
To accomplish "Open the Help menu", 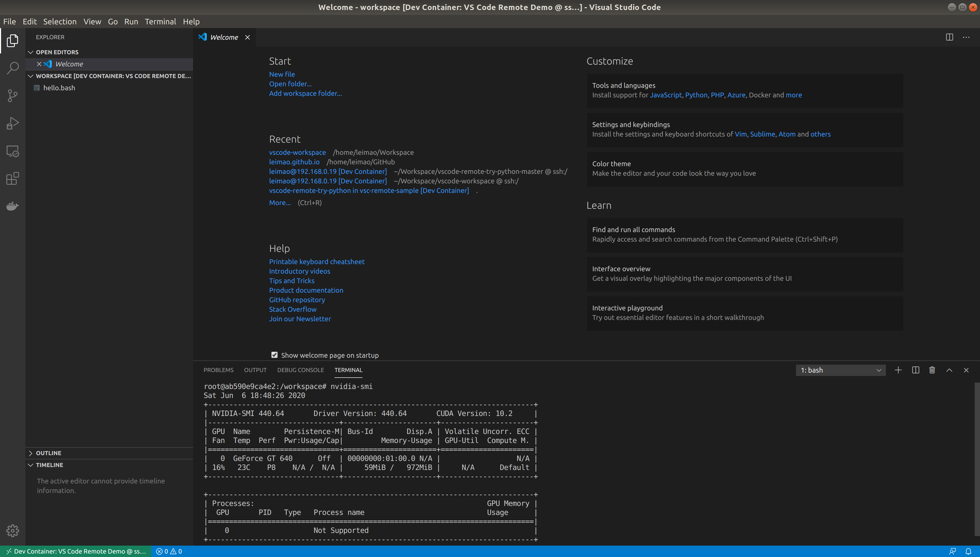I will [191, 21].
